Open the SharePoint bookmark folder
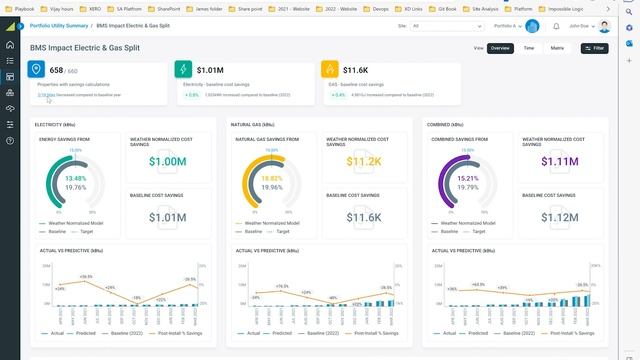The image size is (640, 360). point(164,9)
